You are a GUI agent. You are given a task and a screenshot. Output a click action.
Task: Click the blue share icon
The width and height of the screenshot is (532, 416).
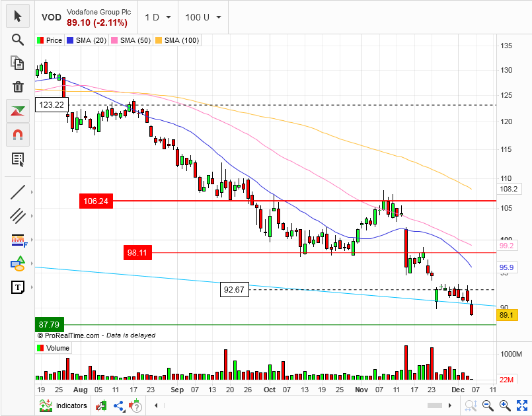point(119,405)
